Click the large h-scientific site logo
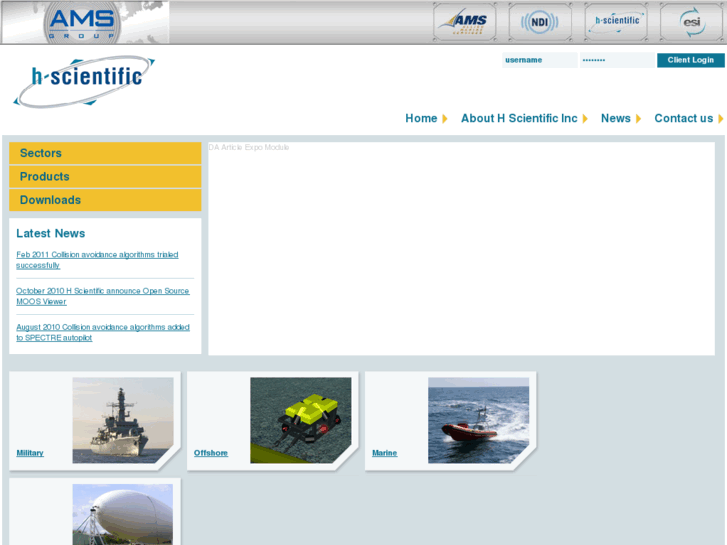This screenshot has width=727, height=545. [84, 82]
